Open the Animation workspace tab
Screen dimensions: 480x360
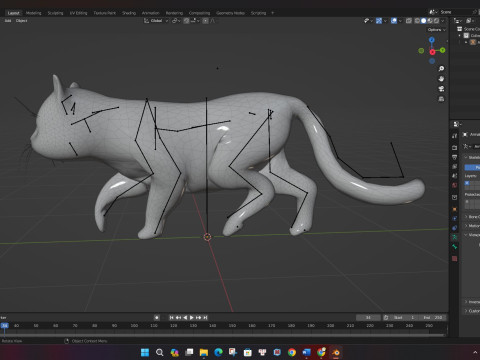pos(151,13)
